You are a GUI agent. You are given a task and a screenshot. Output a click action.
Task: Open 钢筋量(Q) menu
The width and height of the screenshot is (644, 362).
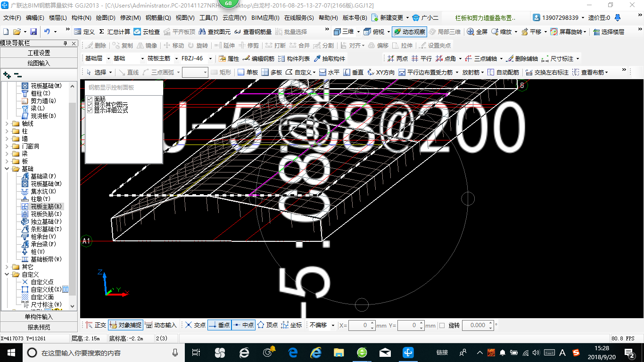(x=158, y=18)
